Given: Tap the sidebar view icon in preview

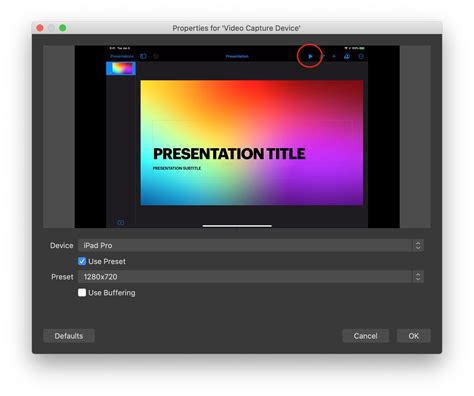Looking at the screenshot, I should 143,56.
